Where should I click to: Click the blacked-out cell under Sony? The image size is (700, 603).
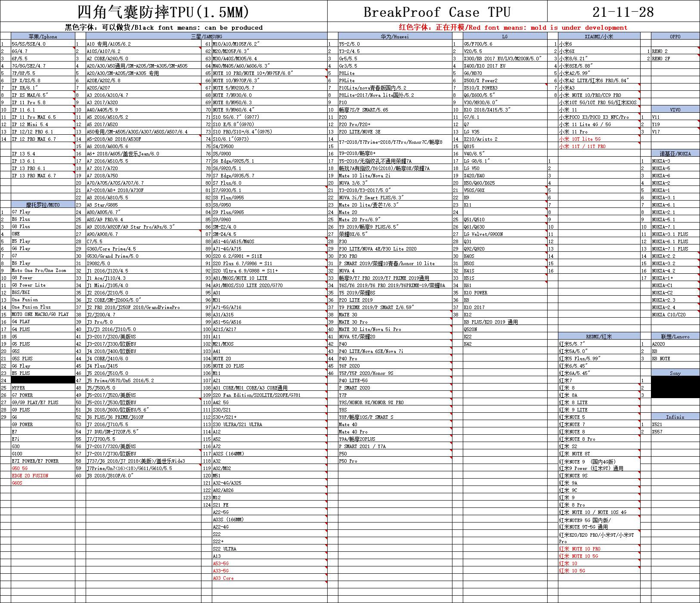pos(675,387)
